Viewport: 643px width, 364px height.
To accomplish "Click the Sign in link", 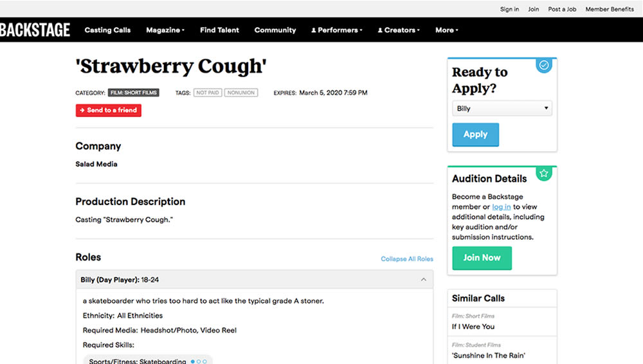I will tap(509, 9).
